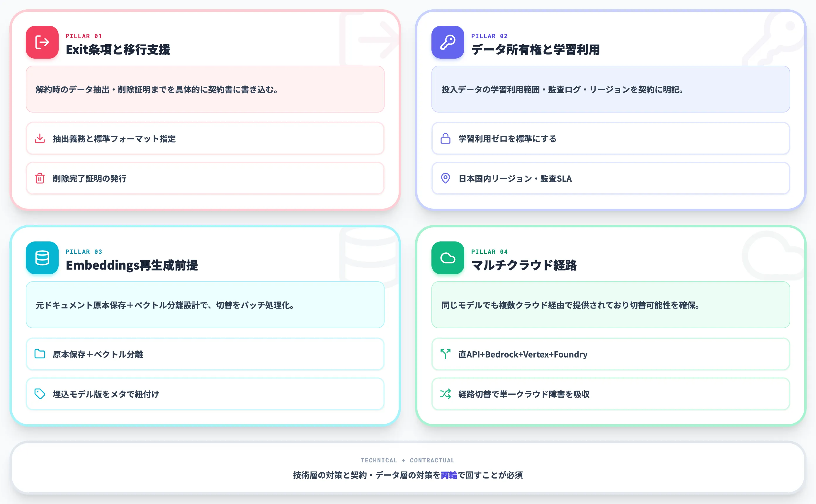Screen dimensions: 816x504
Task: Click the cyan summary box about 元ドキュメント原本保存
Action: (205, 305)
